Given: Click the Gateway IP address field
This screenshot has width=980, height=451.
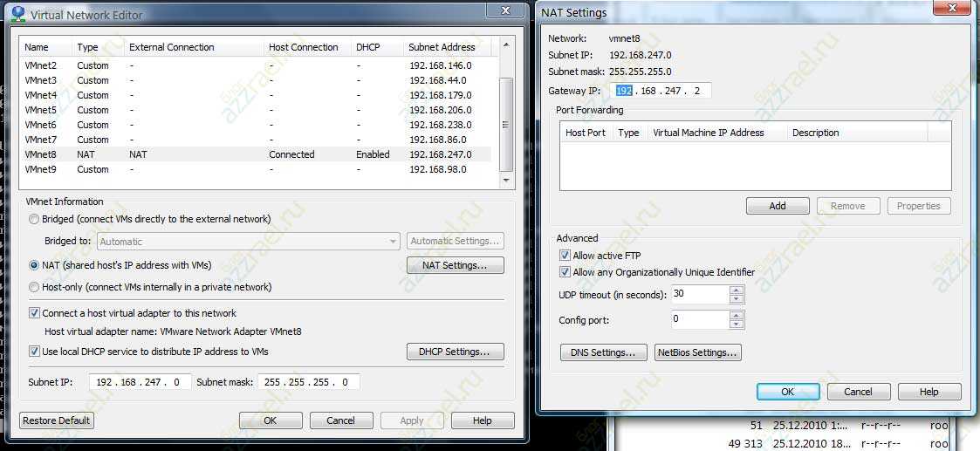Looking at the screenshot, I should pos(660,92).
